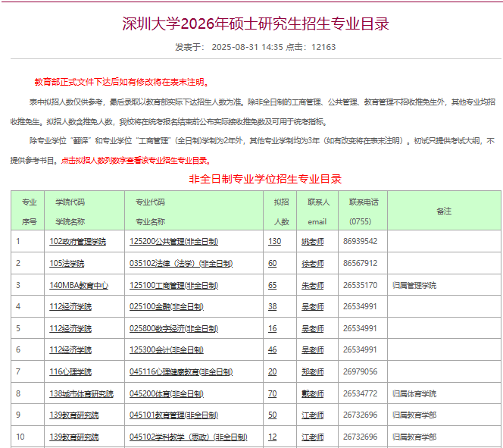
Task: Click the 备注 column header
Action: point(444,211)
